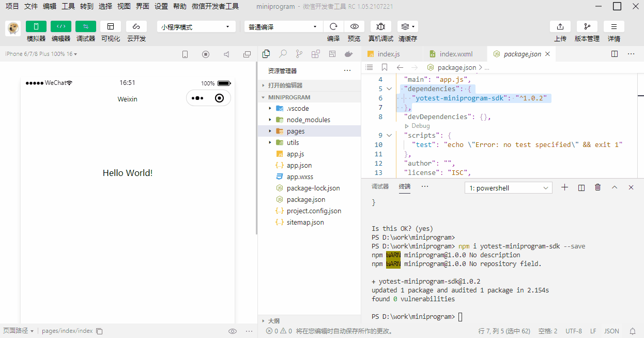Collapse the MINIPROGRAM section

pyautogui.click(x=309, y=97)
